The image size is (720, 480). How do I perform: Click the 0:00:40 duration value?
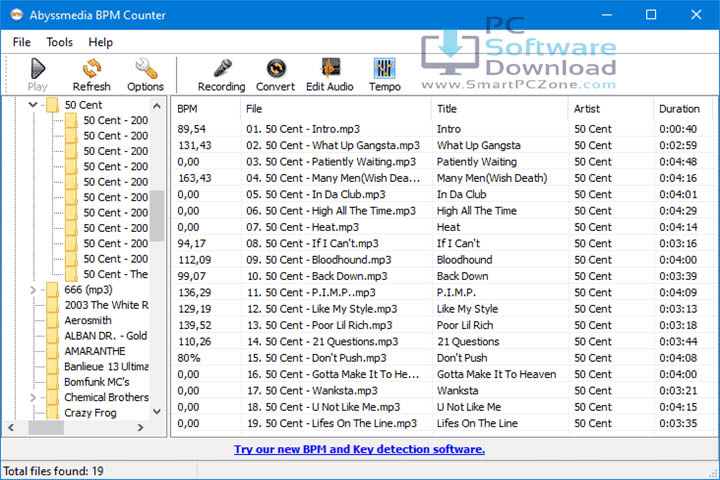pos(678,129)
